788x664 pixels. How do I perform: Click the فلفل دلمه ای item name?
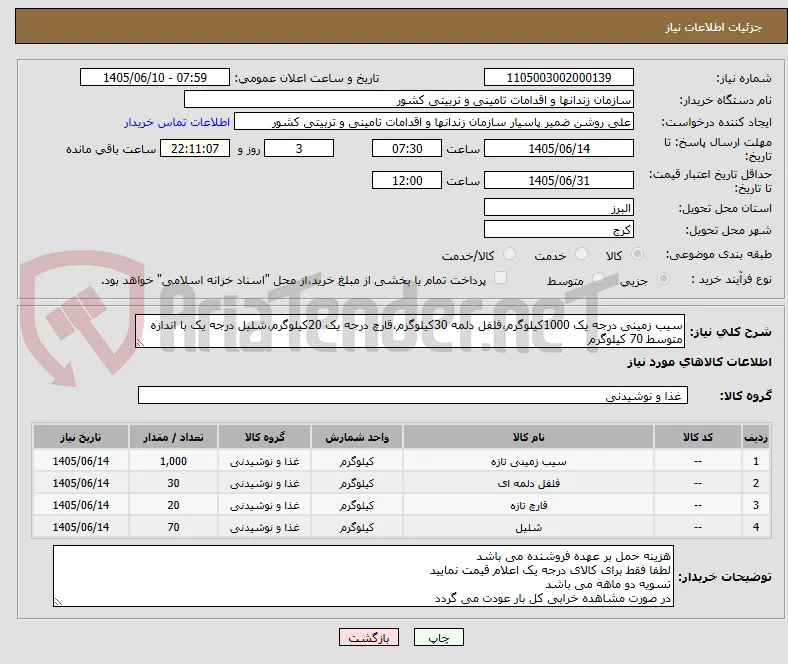pos(528,484)
